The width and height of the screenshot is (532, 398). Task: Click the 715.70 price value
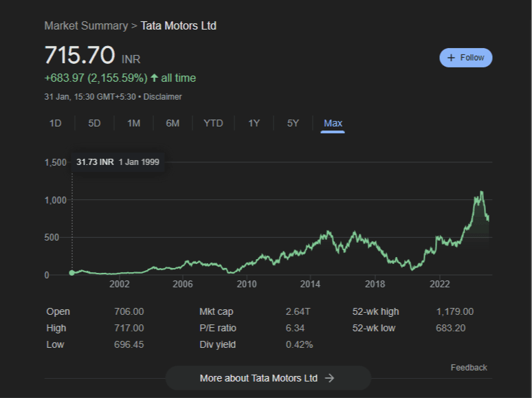point(80,55)
